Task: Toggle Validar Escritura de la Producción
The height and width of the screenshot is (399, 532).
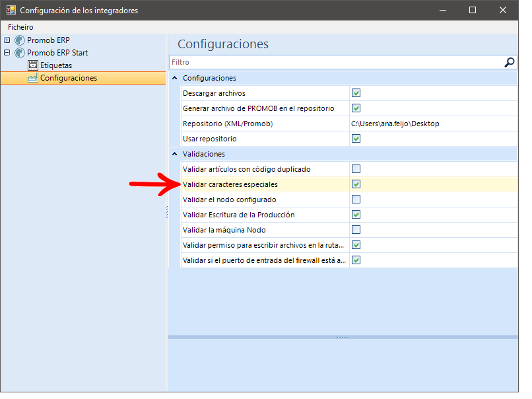Action: (356, 214)
